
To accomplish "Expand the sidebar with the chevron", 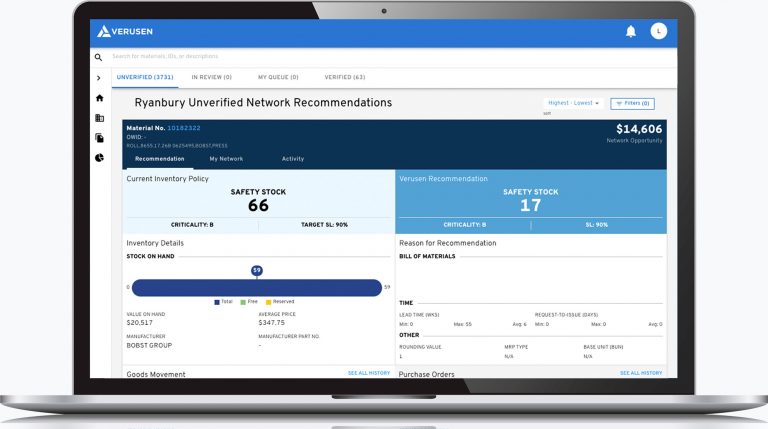I will [x=99, y=78].
